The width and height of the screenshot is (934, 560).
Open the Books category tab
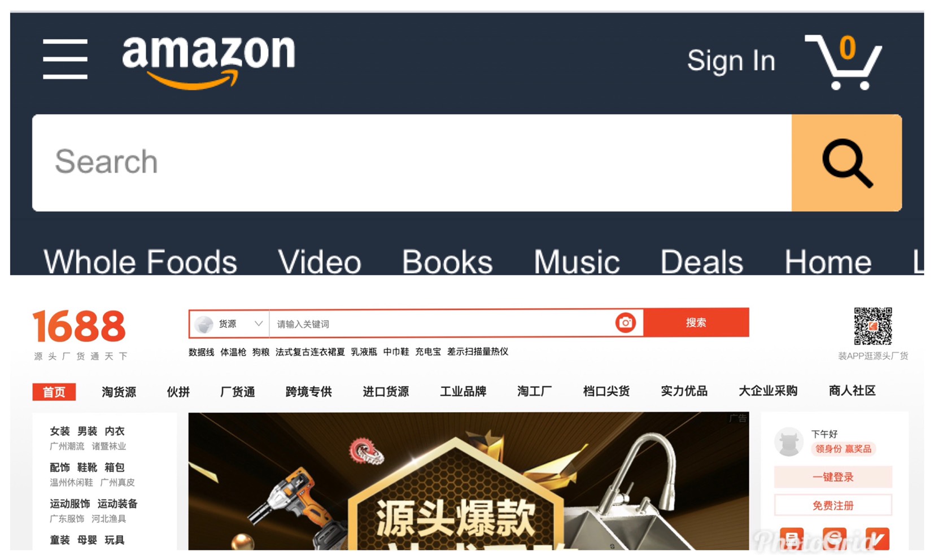(447, 262)
